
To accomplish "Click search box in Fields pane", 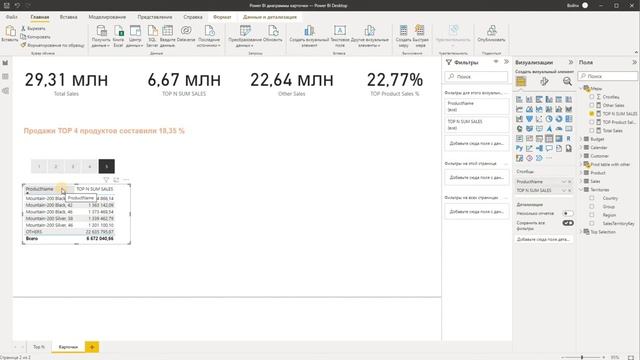I will click(608, 76).
